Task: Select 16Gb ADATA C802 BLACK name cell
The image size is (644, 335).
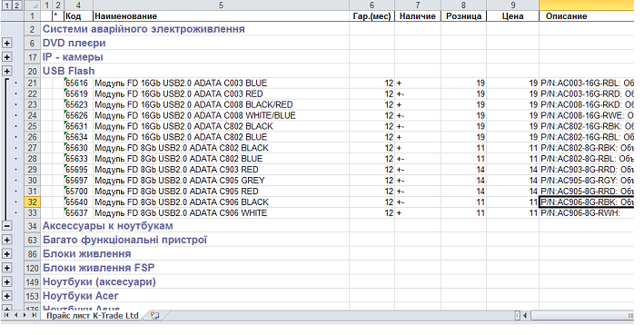Action: click(x=221, y=126)
